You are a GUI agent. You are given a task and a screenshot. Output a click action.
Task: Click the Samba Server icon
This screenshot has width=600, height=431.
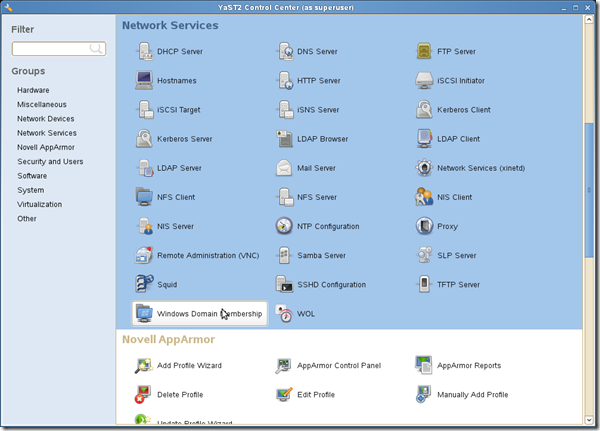tap(283, 255)
